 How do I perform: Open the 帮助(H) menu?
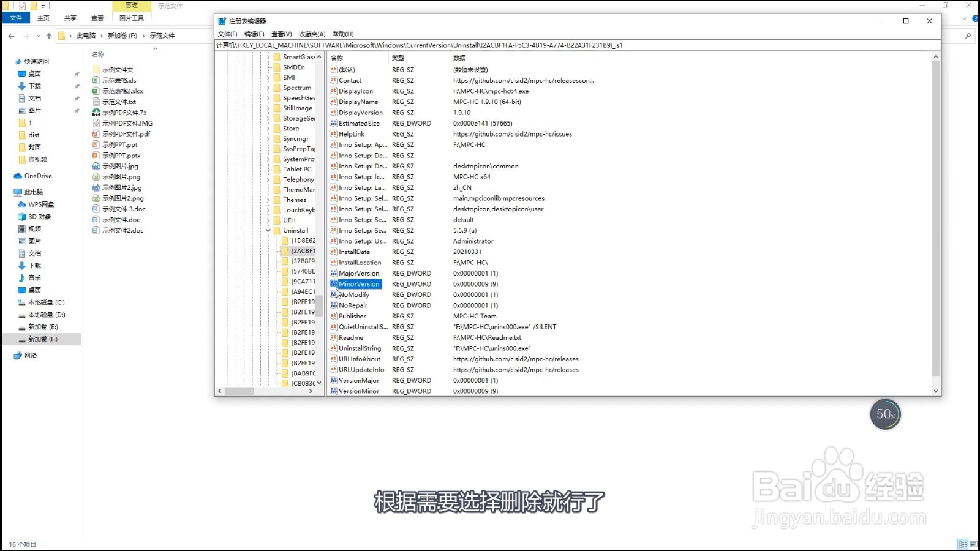click(x=343, y=34)
